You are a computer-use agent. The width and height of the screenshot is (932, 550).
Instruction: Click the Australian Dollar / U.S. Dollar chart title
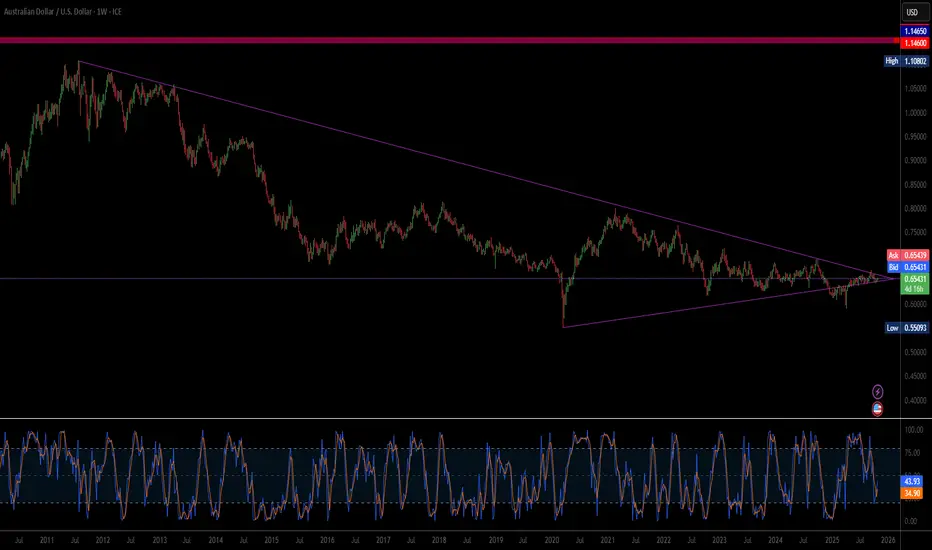click(62, 11)
